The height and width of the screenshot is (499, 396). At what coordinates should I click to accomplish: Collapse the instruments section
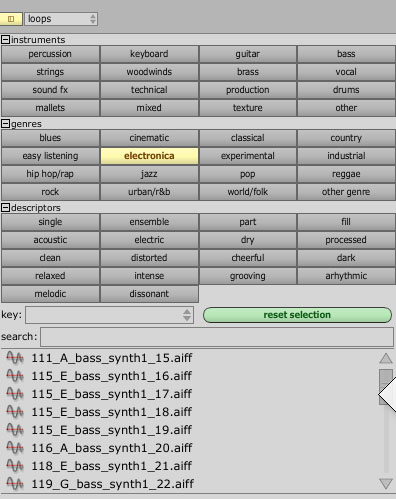tap(5, 40)
